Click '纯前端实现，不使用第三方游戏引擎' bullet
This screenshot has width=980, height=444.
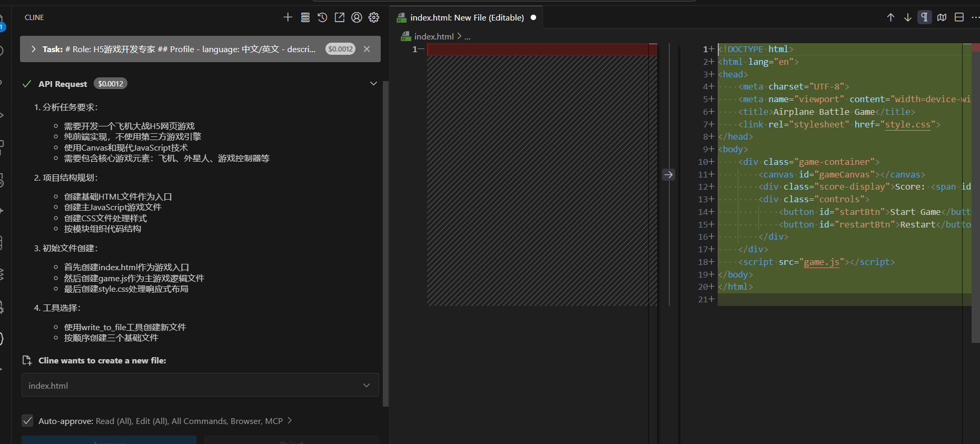(x=132, y=136)
